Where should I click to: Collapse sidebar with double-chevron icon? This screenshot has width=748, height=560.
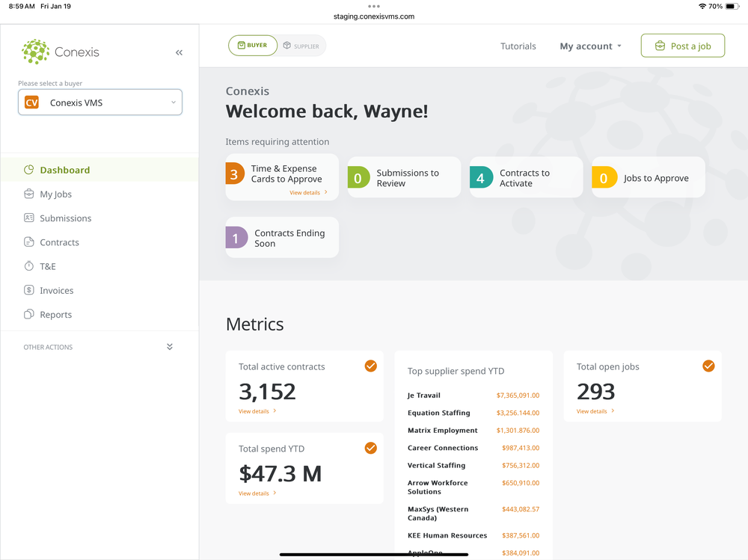pos(179,52)
